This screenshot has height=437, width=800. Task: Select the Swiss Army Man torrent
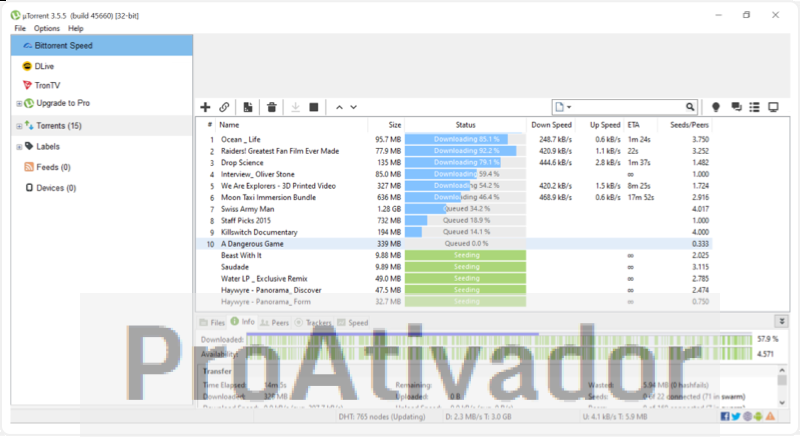coord(247,209)
